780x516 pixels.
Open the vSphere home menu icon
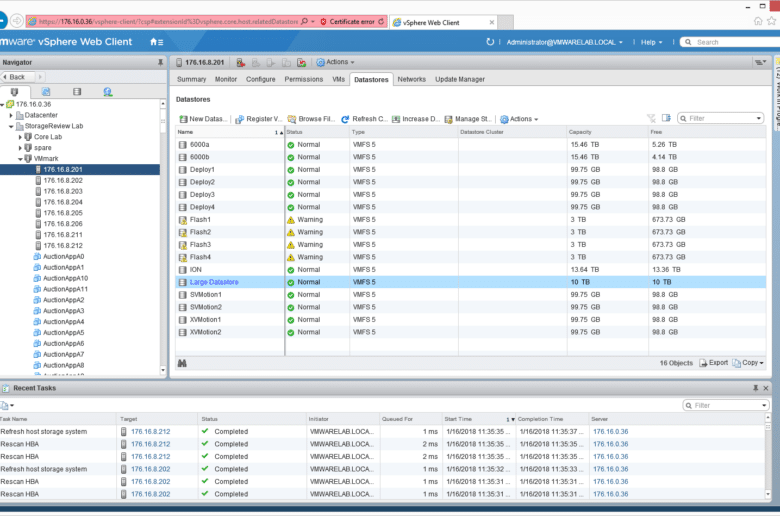click(156, 42)
